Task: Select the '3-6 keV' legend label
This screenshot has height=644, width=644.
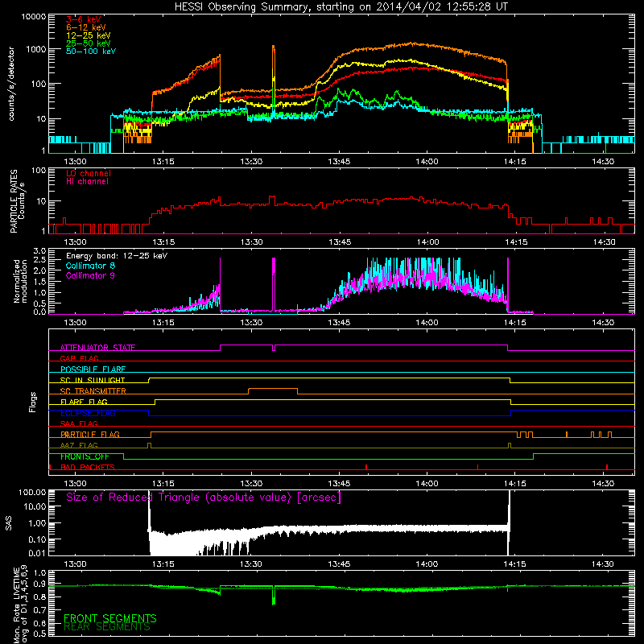Action: 84,19
